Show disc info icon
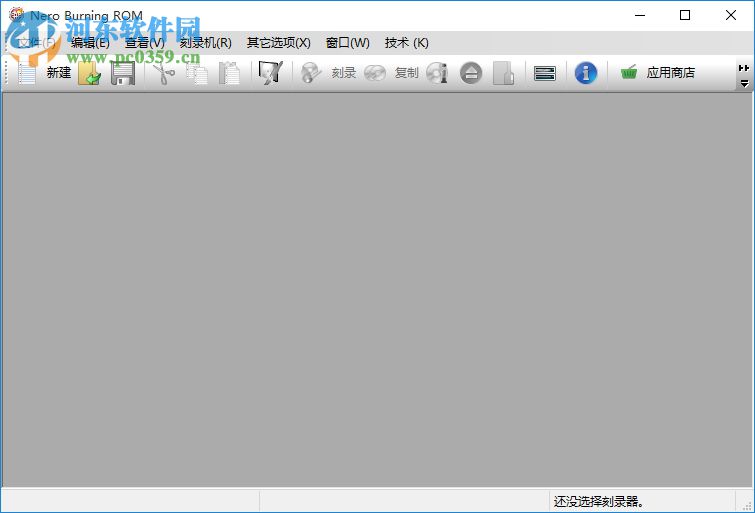755x513 pixels. pyautogui.click(x=437, y=73)
